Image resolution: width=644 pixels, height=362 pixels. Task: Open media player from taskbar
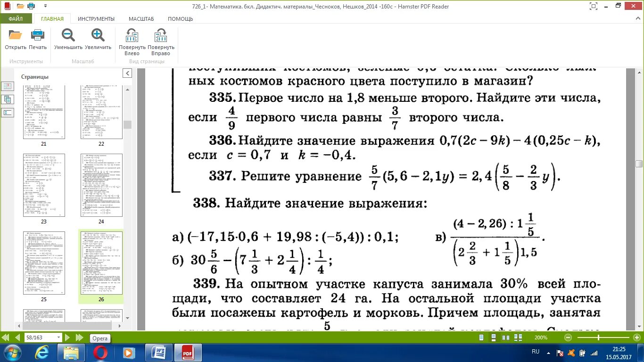pyautogui.click(x=128, y=352)
